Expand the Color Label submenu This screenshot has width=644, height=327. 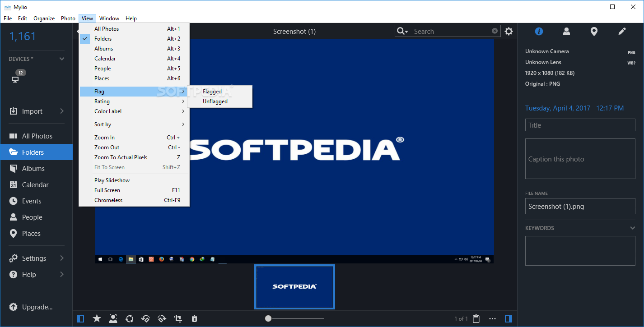click(134, 111)
